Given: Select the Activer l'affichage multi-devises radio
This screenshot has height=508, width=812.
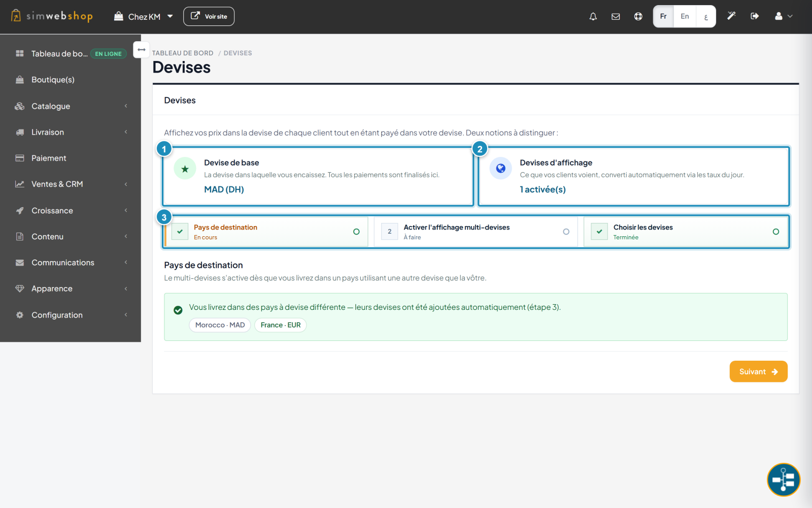Looking at the screenshot, I should click(566, 232).
